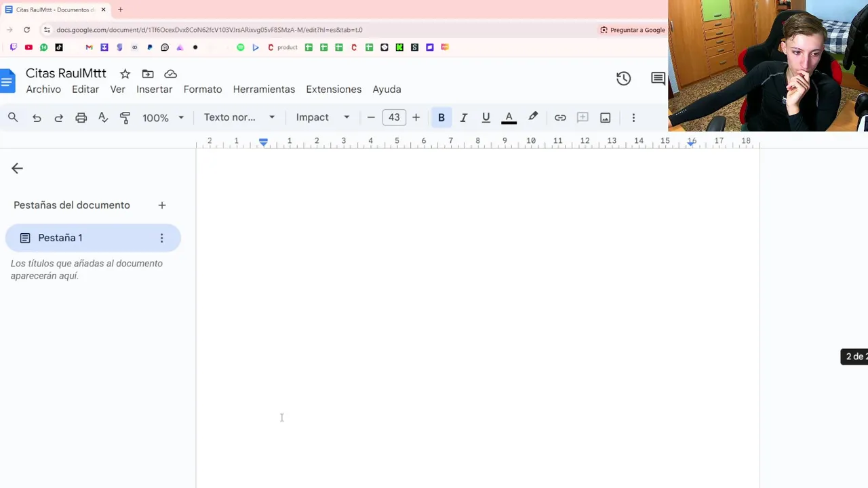Toggle italic formatting
Viewport: 868px width, 488px height.
pyautogui.click(x=464, y=118)
